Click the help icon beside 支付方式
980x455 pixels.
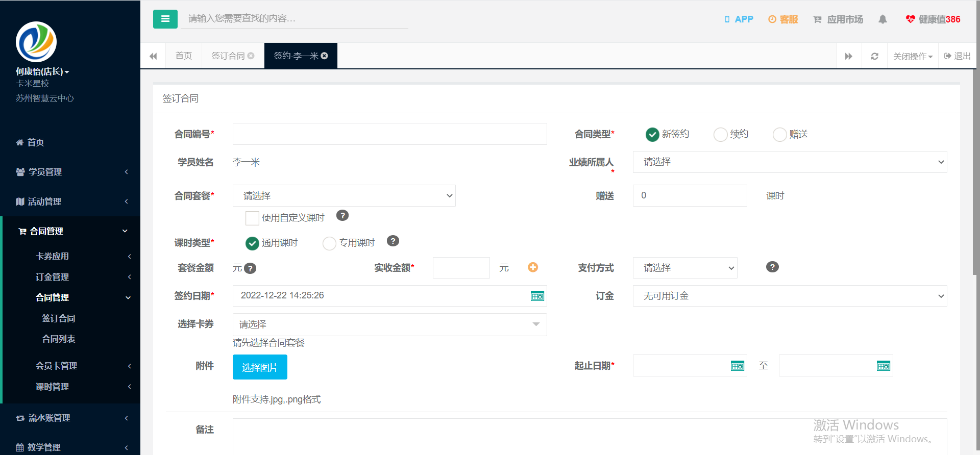(772, 267)
